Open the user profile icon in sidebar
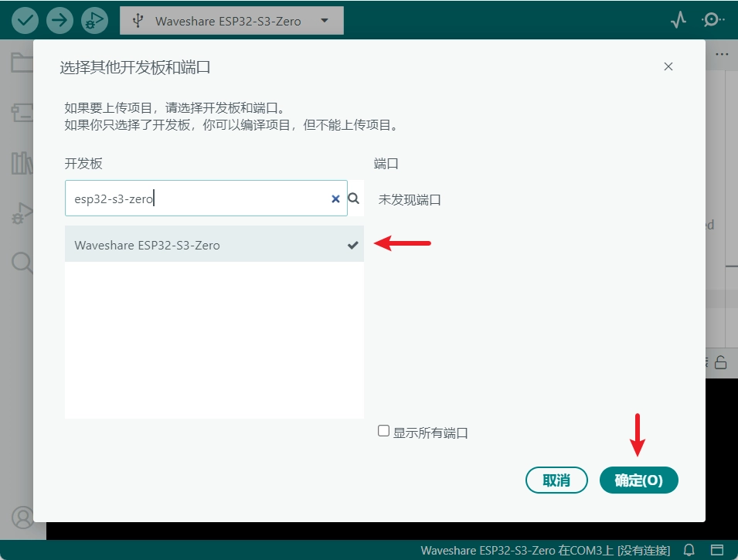738x560 pixels. (22, 517)
